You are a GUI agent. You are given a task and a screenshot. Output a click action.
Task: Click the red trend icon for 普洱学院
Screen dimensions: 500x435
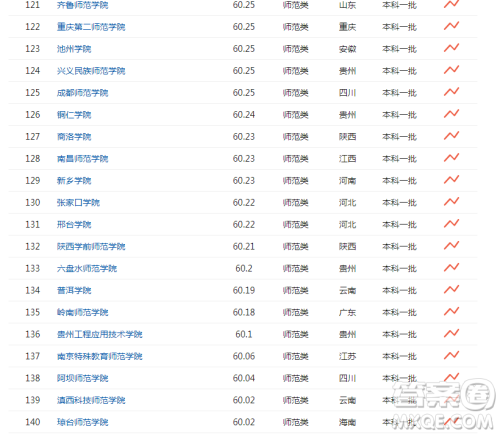tap(451, 290)
